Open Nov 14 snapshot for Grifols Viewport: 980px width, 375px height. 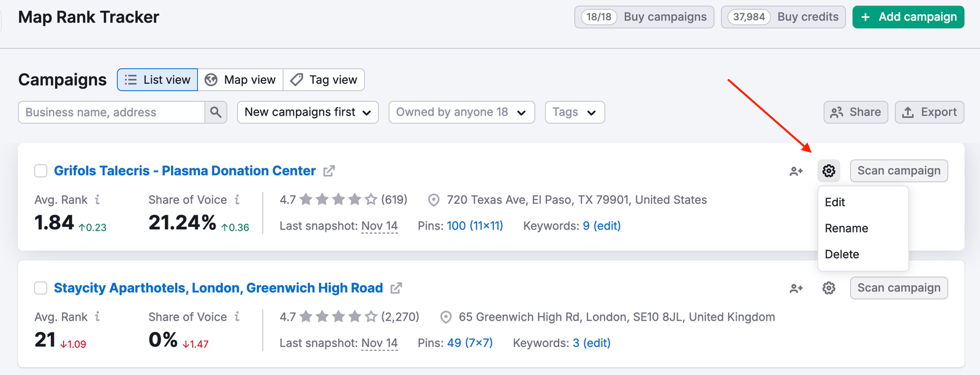point(380,225)
